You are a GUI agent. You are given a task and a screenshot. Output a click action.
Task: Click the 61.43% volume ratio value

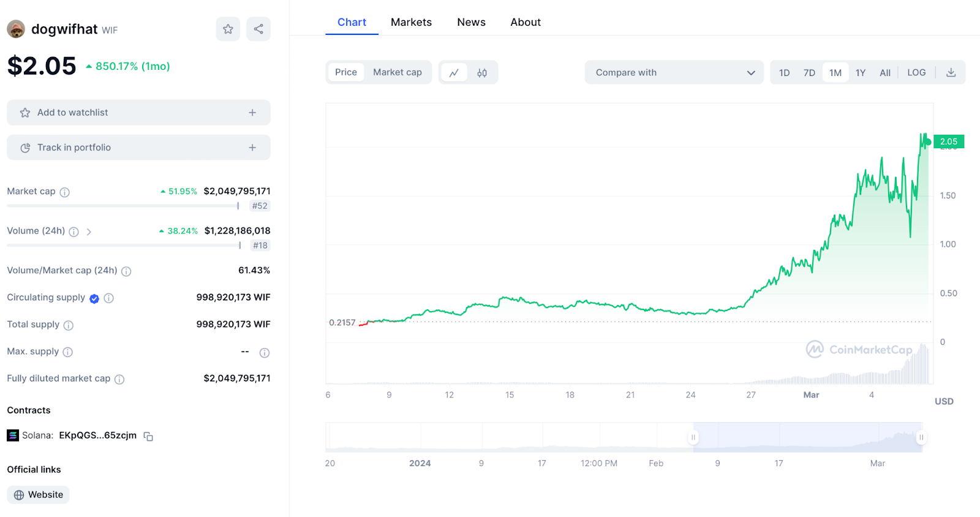pyautogui.click(x=254, y=270)
